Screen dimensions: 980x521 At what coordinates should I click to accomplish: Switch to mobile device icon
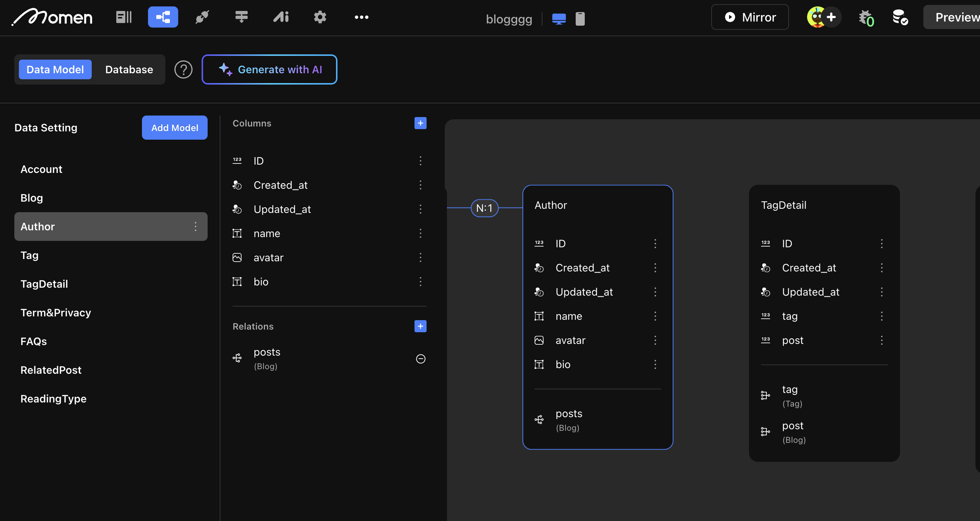(580, 18)
